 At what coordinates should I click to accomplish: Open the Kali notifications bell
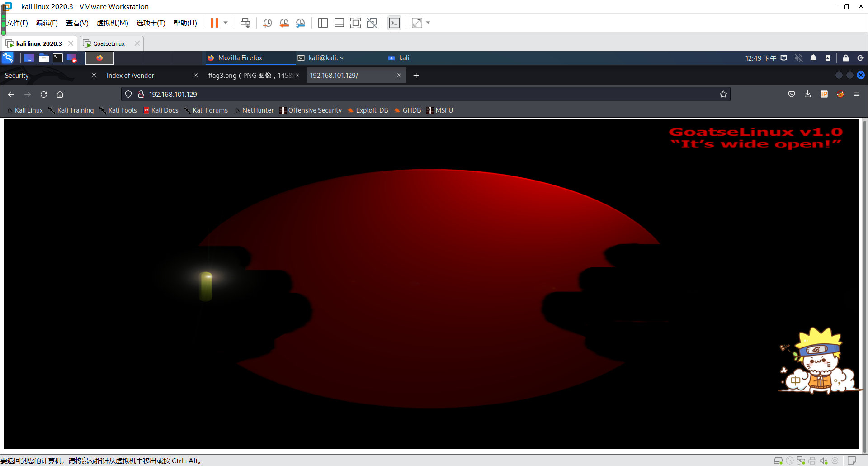(813, 58)
